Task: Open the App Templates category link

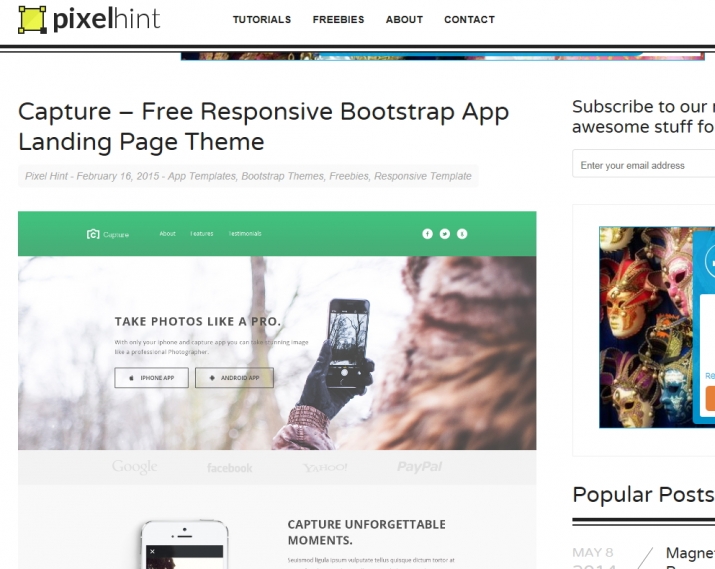Action: coord(202,176)
